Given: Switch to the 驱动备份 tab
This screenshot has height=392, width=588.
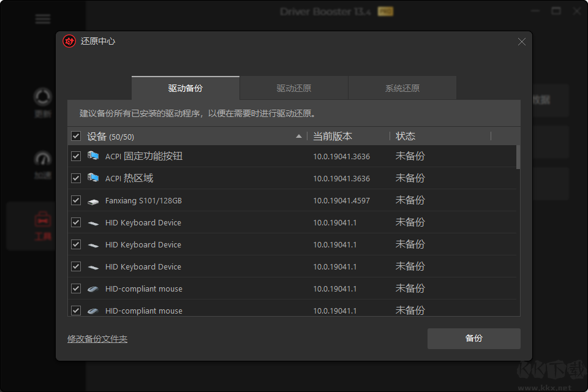Looking at the screenshot, I should [x=185, y=88].
